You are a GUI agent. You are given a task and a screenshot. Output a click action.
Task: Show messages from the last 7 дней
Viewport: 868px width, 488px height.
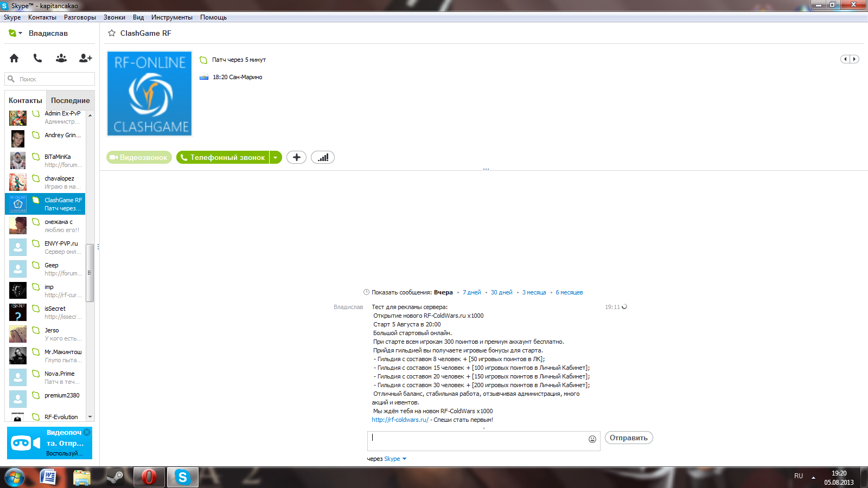click(x=471, y=292)
